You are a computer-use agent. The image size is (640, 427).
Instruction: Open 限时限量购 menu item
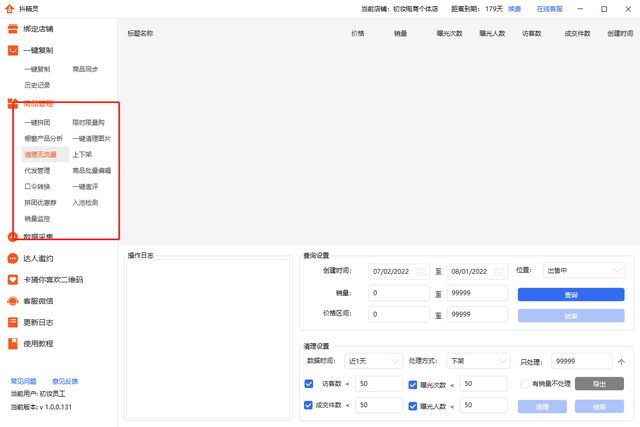point(88,122)
